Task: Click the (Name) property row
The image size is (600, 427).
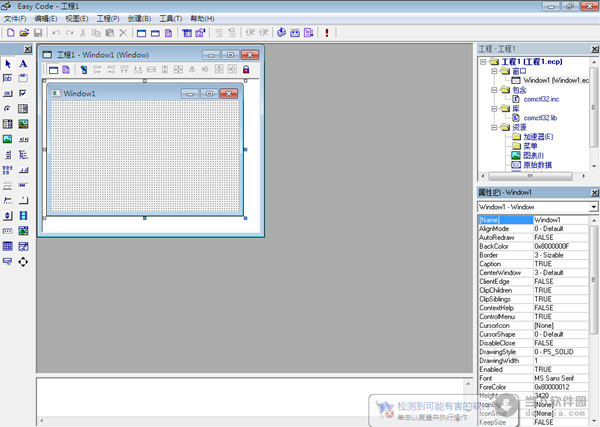Action: tap(533, 220)
